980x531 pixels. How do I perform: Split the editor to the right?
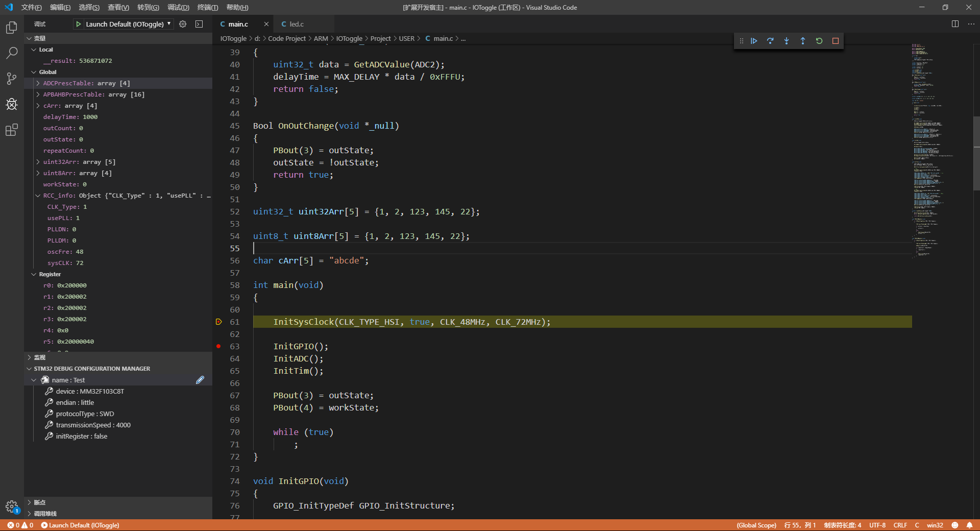[955, 24]
